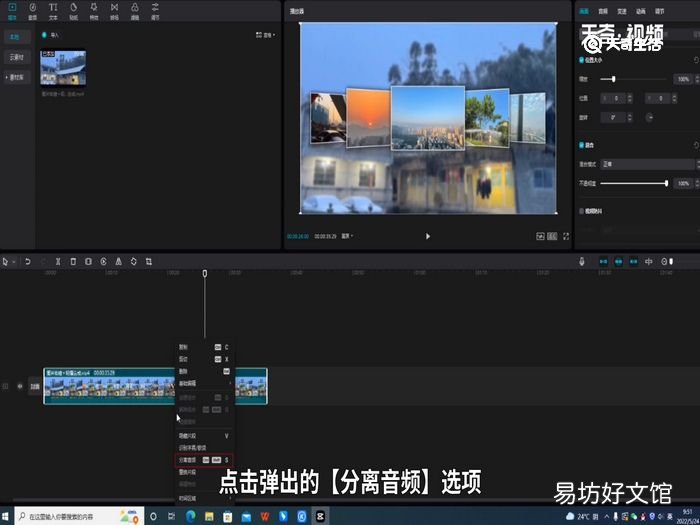The width and height of the screenshot is (700, 525).
Task: Toggle the preview axis icon
Action: click(x=649, y=262)
